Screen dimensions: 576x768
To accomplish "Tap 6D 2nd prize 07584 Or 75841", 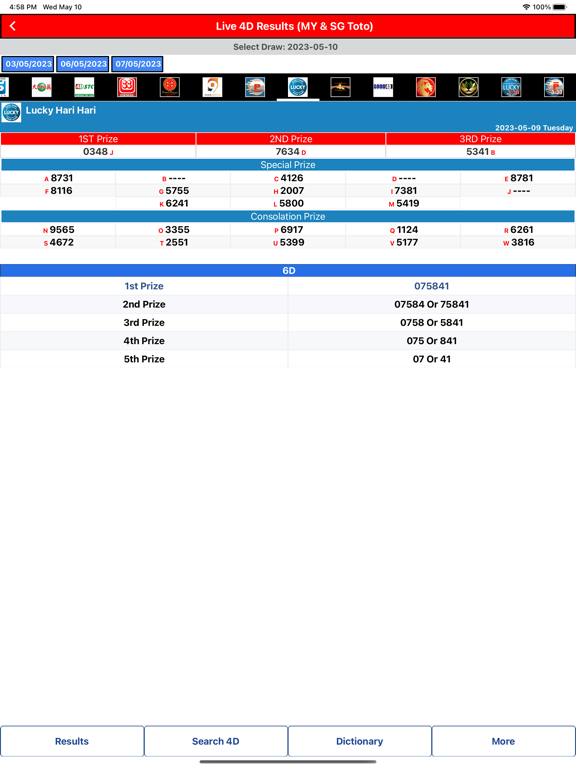I will [x=432, y=304].
